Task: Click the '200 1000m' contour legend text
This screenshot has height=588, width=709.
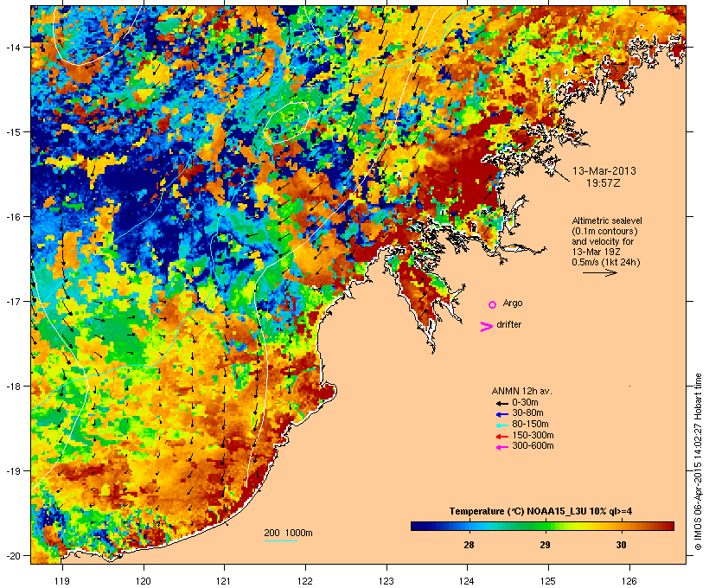Action: click(x=288, y=533)
